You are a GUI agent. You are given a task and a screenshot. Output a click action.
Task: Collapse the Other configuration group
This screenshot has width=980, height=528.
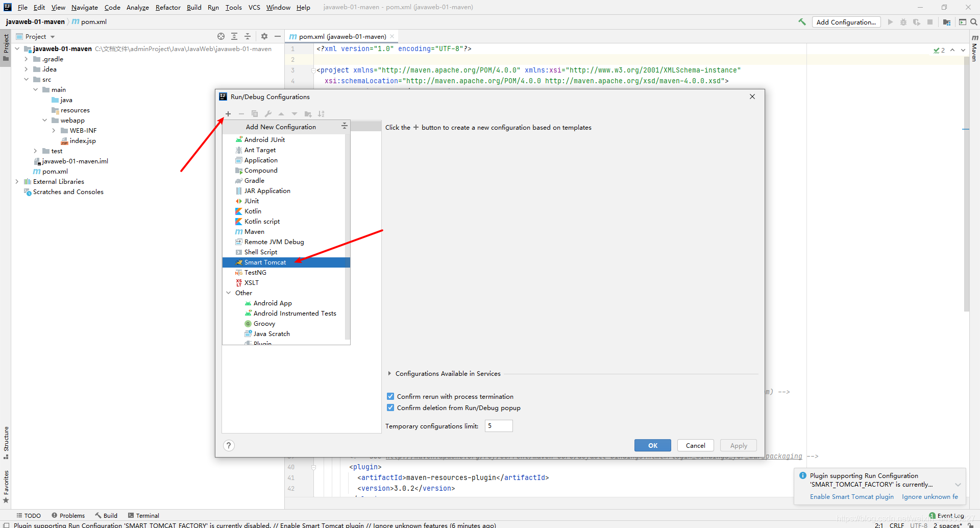pos(229,293)
